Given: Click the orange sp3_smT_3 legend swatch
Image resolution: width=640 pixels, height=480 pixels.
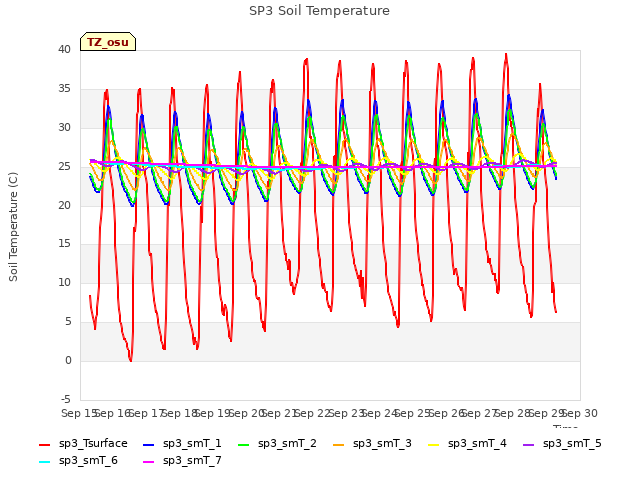Looking at the screenshot, I should click(x=339, y=444).
